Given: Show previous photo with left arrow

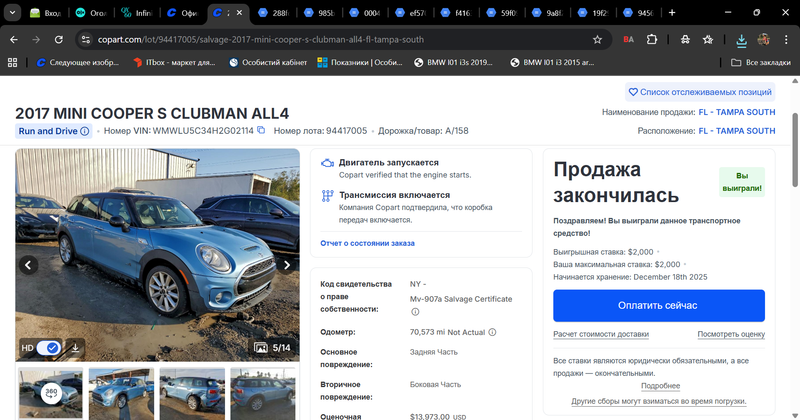Looking at the screenshot, I should tap(29, 265).
